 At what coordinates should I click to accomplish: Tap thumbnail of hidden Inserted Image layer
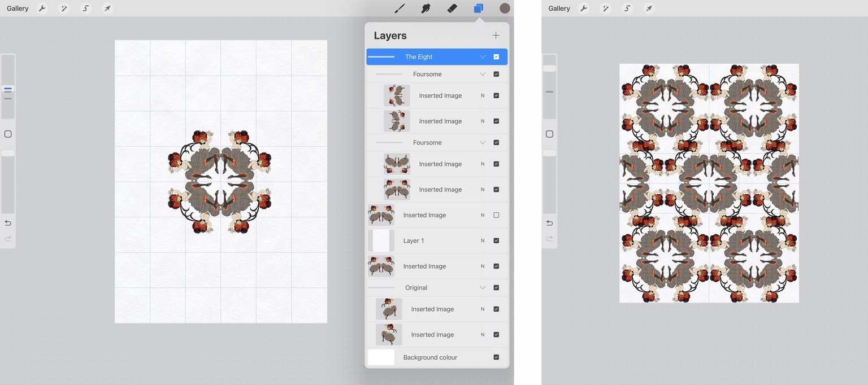[x=381, y=215]
